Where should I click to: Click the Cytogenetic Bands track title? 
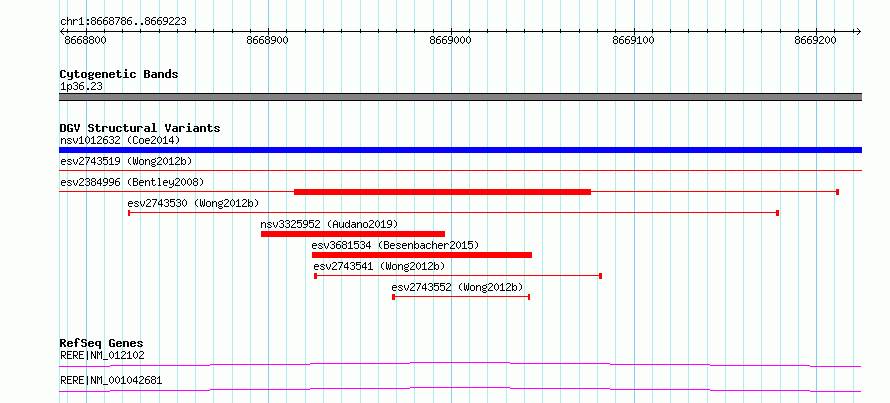[x=119, y=74]
